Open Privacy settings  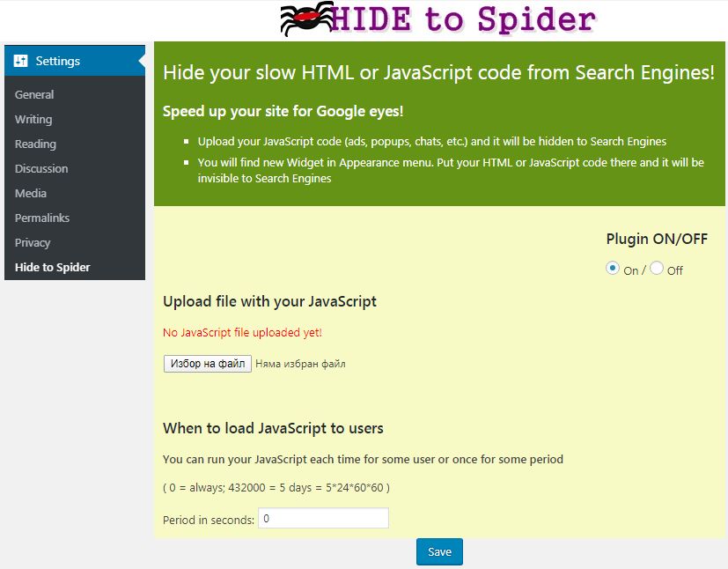click(x=33, y=242)
